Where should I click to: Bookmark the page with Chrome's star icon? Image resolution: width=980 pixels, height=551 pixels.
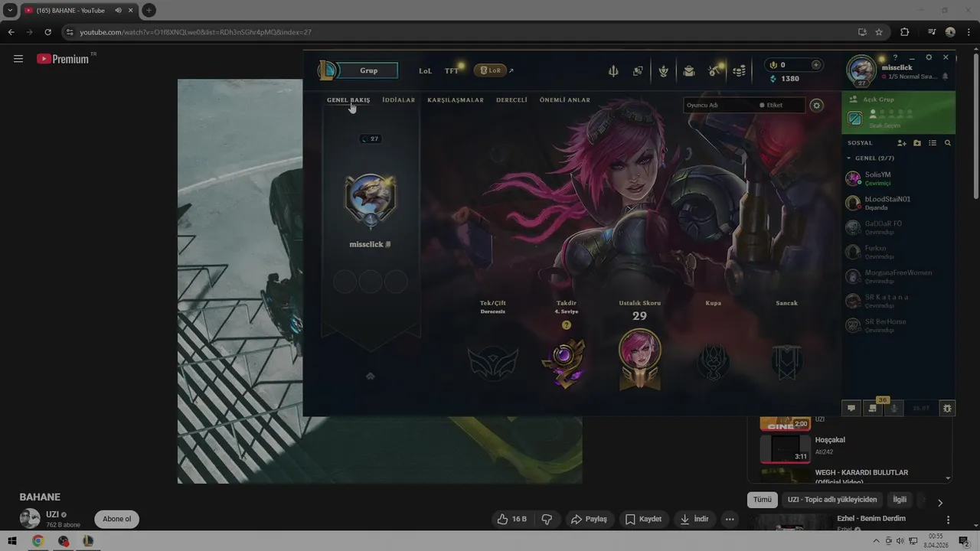pyautogui.click(x=879, y=32)
